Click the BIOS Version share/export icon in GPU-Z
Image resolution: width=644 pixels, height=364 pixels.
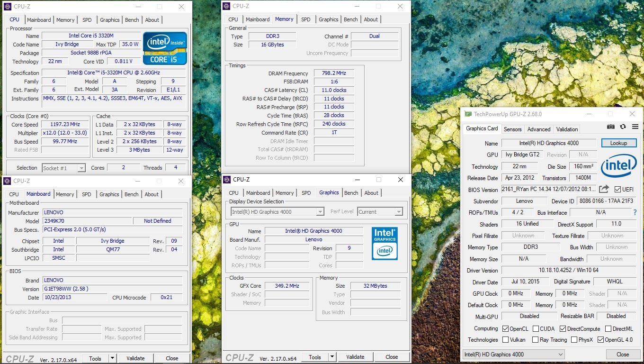point(604,189)
